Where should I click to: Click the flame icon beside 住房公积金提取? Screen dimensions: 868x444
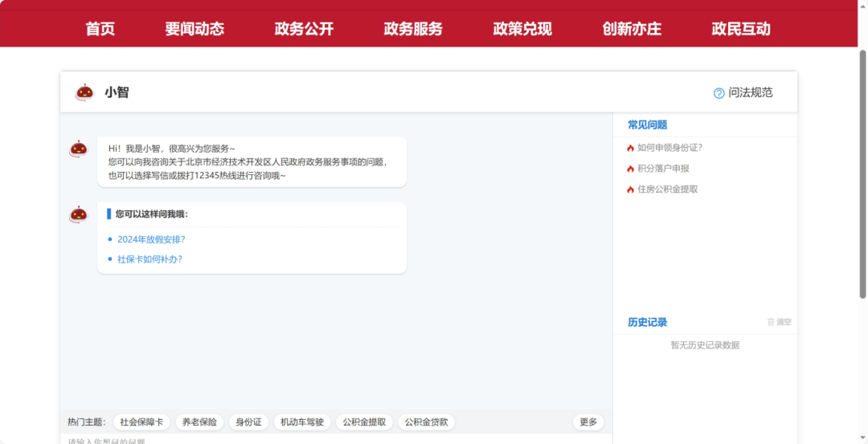(x=630, y=189)
